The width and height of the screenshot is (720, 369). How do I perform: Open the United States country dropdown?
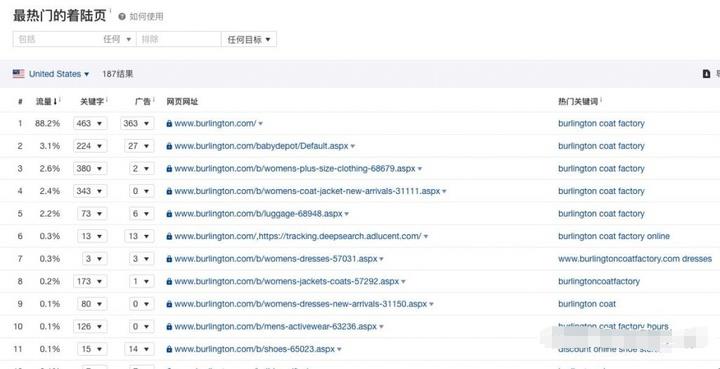[x=59, y=74]
